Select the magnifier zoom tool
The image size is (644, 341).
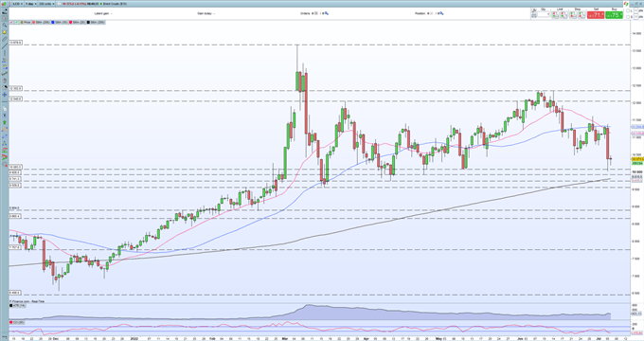pos(5,25)
